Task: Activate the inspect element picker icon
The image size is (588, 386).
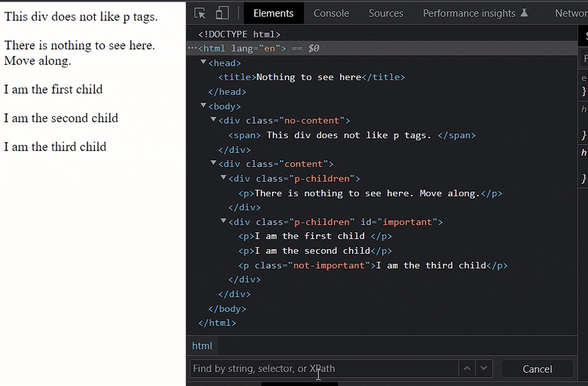Action: (x=200, y=13)
